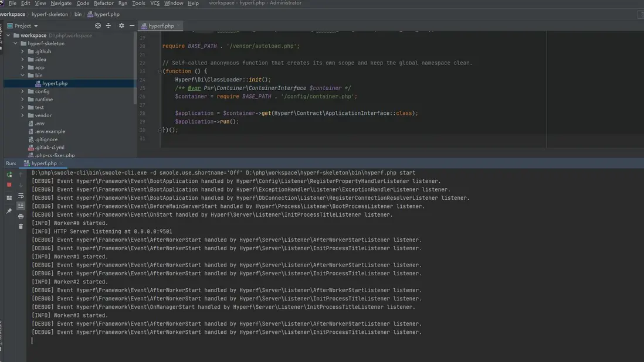644x362 pixels.
Task: Collapse all in Project panel
Action: click(109, 26)
